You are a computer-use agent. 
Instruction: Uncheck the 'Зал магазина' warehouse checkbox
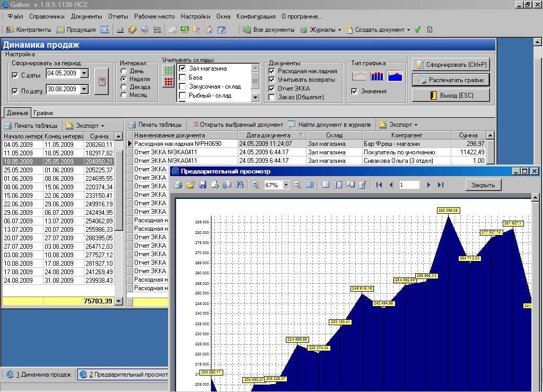point(182,68)
